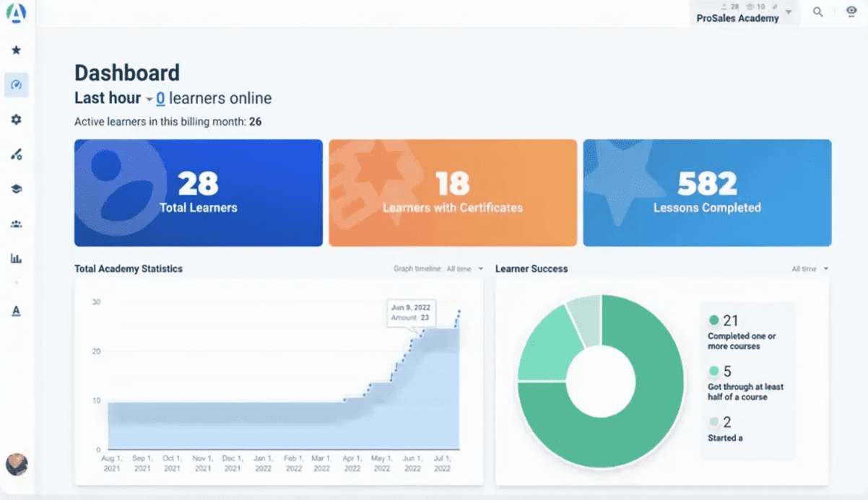Click the profile avatar at bottom left
This screenshot has height=500, width=868.
[16, 465]
